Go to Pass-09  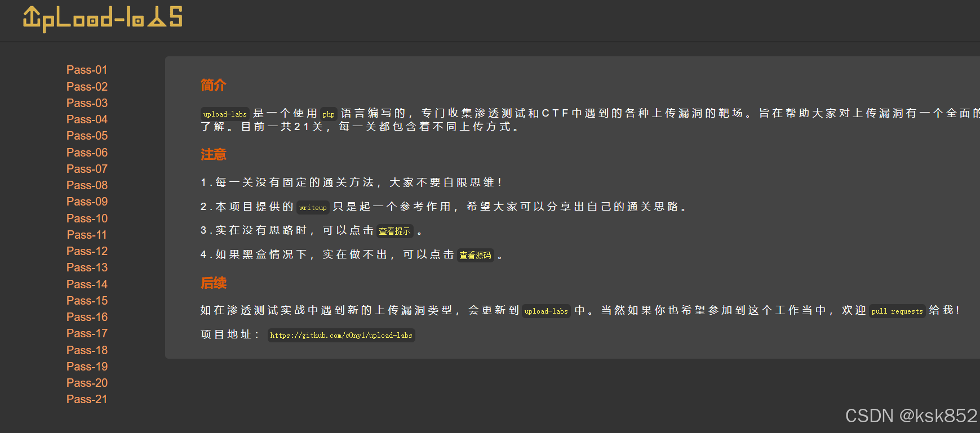tap(87, 202)
